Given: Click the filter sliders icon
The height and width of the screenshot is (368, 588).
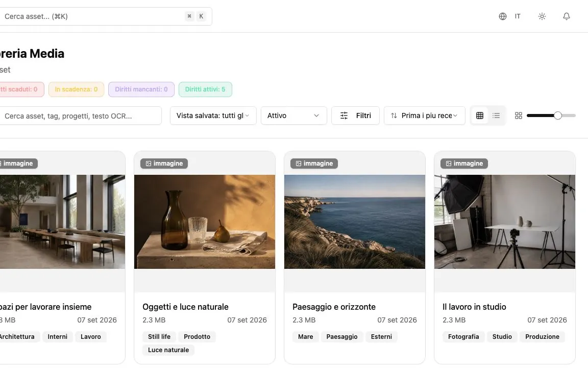Looking at the screenshot, I should (344, 116).
